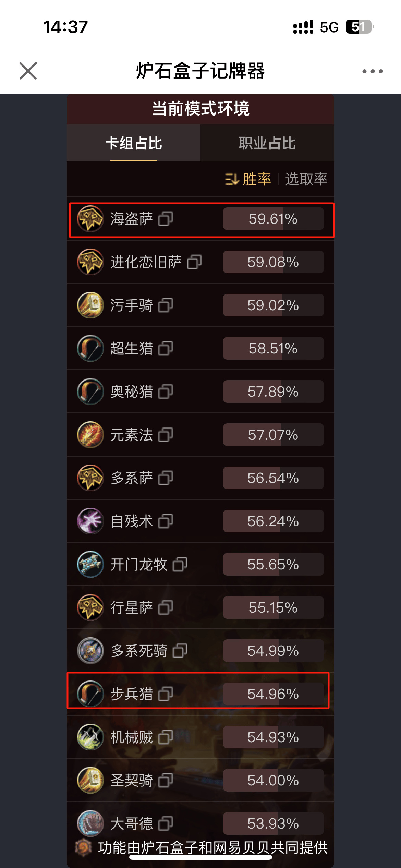Sort the deck list by 胜率
This screenshot has width=401, height=868.
coord(257,179)
